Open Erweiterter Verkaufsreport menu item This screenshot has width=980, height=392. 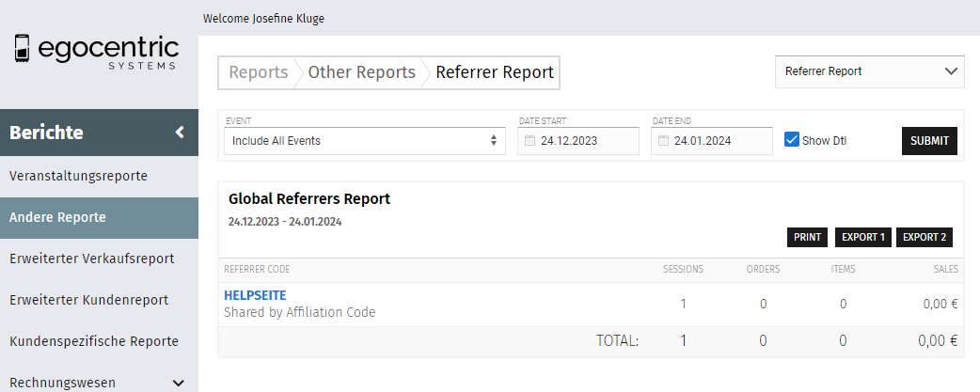tap(92, 259)
